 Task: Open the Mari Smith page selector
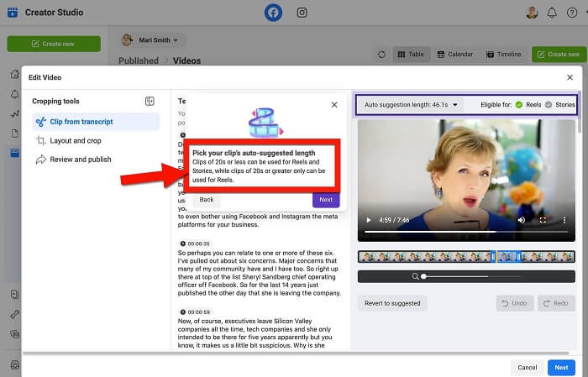151,40
